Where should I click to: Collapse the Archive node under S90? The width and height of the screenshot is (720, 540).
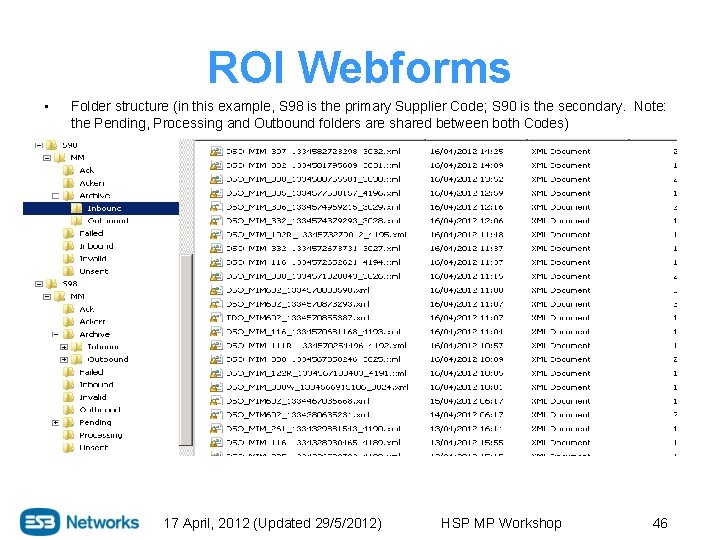(56, 196)
